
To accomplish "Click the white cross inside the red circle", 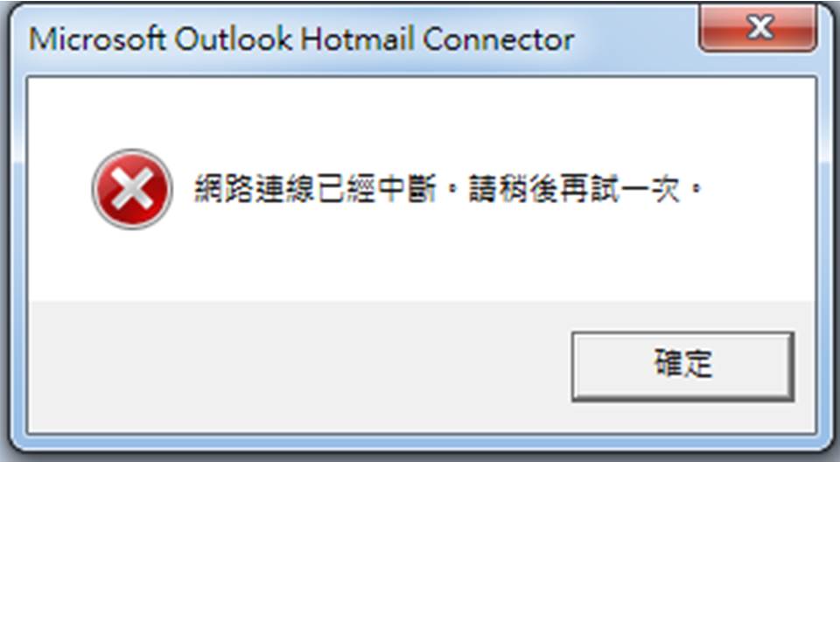I will click(132, 189).
